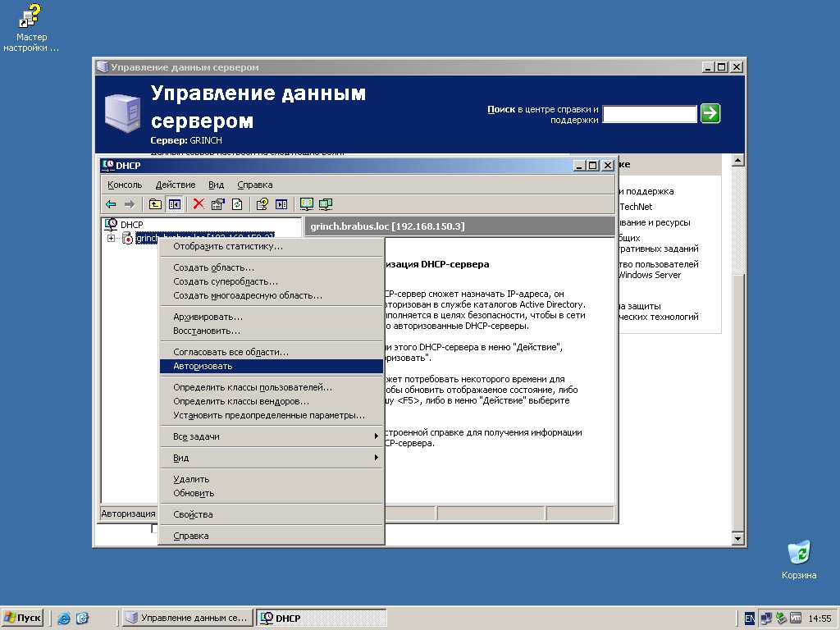This screenshot has width=840, height=630.
Task: Expand the Все задачи submenu
Action: (271, 436)
